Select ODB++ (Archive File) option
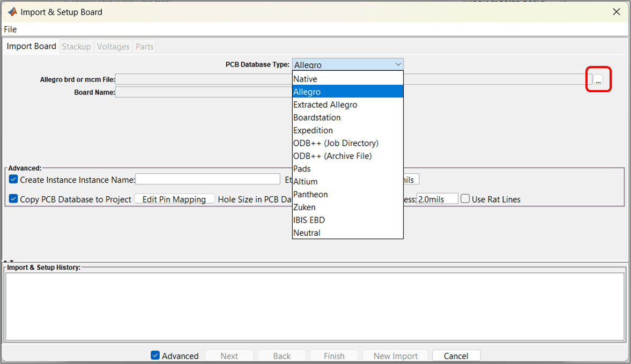Screen dimensions: 631x364 click(x=348, y=156)
